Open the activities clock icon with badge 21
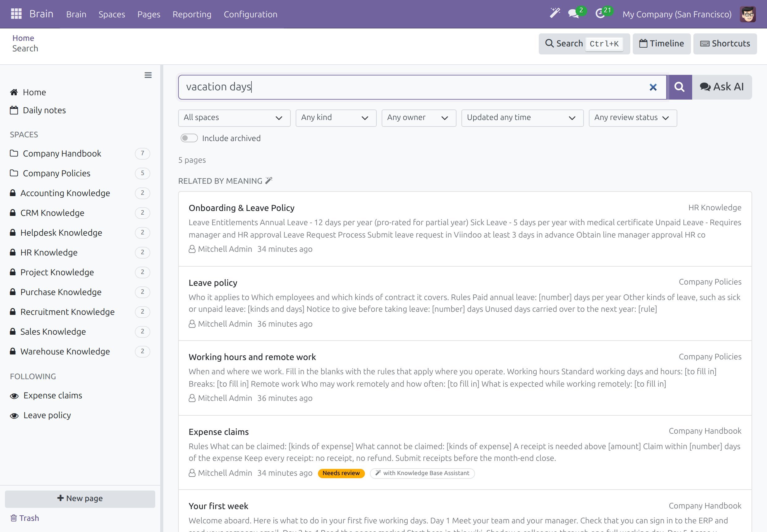This screenshot has height=532, width=767. point(604,13)
